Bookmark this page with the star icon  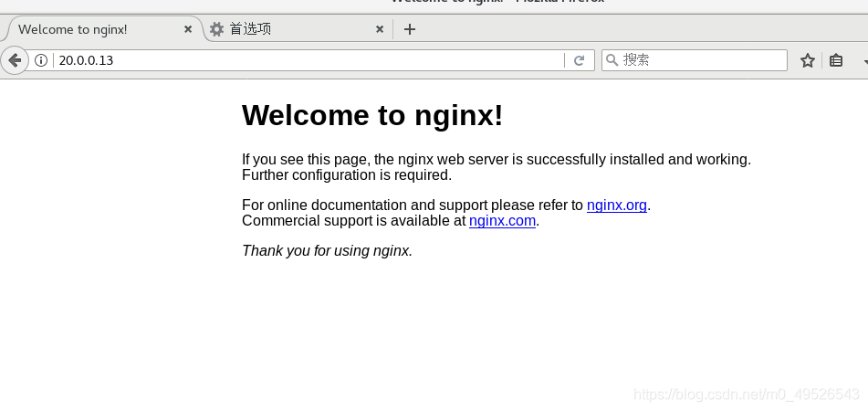pyautogui.click(x=807, y=60)
